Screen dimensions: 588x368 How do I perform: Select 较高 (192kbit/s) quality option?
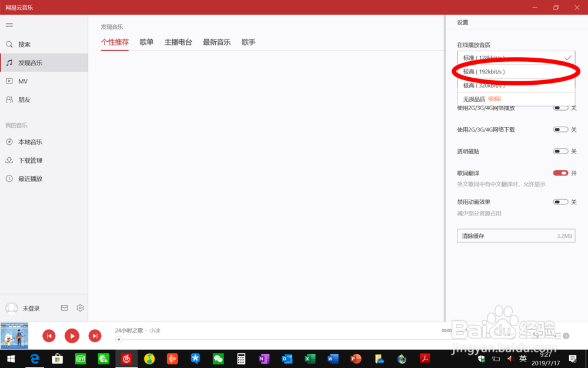click(516, 71)
